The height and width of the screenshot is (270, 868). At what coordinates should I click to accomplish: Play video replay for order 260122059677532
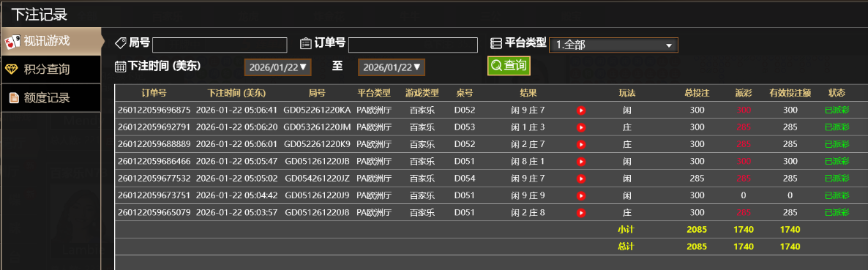tap(580, 179)
